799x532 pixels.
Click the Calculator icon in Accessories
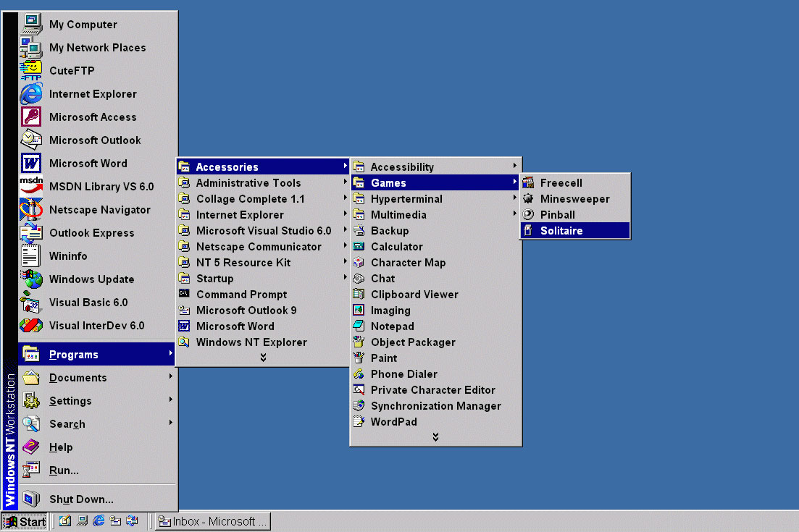tap(359, 246)
